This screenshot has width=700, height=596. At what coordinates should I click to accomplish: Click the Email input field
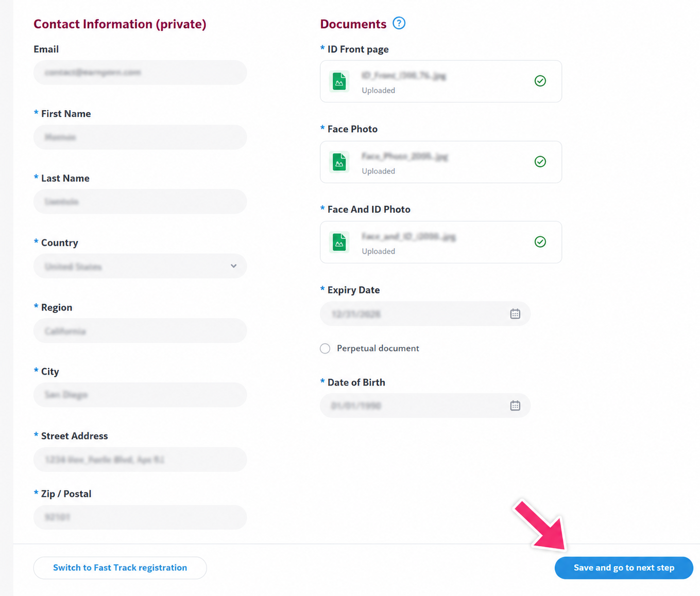[x=140, y=73]
